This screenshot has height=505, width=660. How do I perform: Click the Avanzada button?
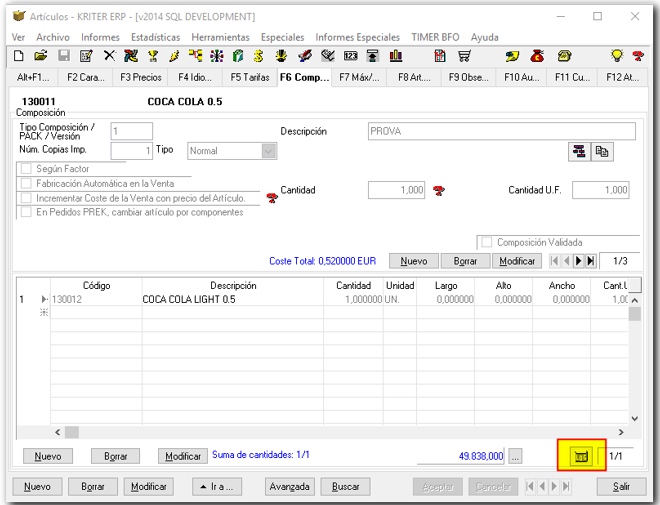[290, 487]
